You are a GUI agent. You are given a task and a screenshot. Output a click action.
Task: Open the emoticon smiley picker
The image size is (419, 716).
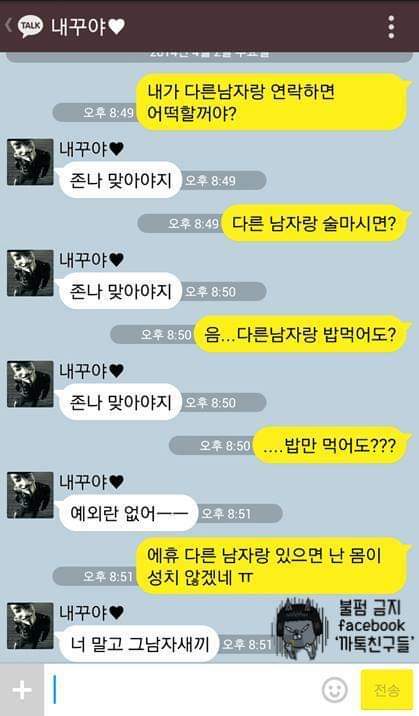[335, 690]
